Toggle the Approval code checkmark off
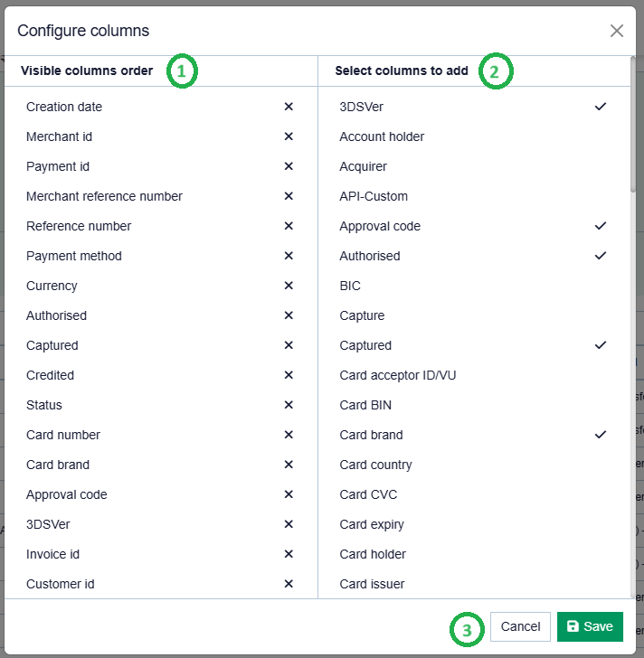The height and width of the screenshot is (658, 644). point(600,226)
